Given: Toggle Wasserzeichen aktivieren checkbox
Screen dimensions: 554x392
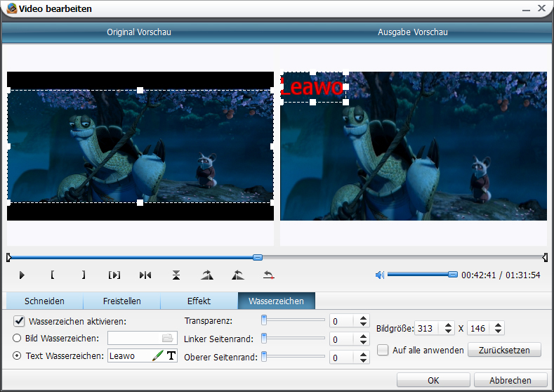Looking at the screenshot, I should click(x=19, y=321).
